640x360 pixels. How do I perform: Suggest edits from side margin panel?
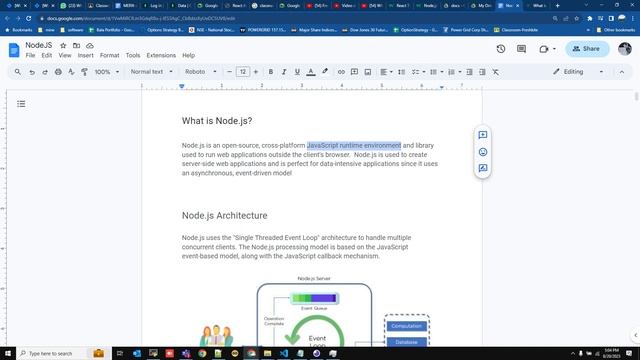(x=482, y=168)
